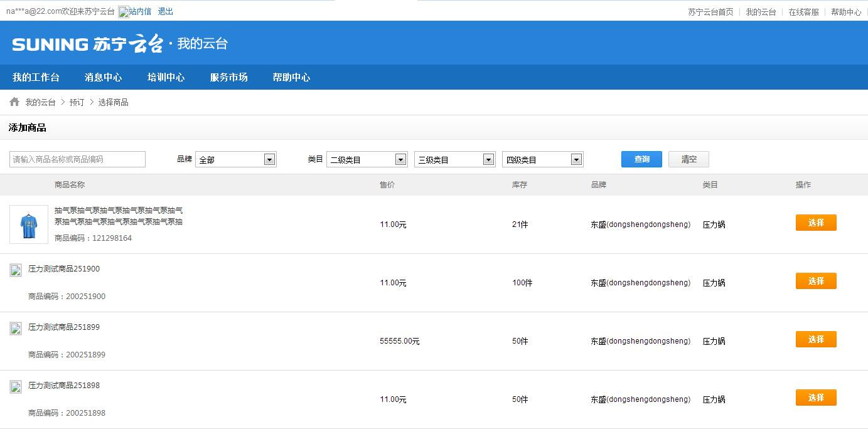Expand the 四级类目 dropdown

(543, 159)
